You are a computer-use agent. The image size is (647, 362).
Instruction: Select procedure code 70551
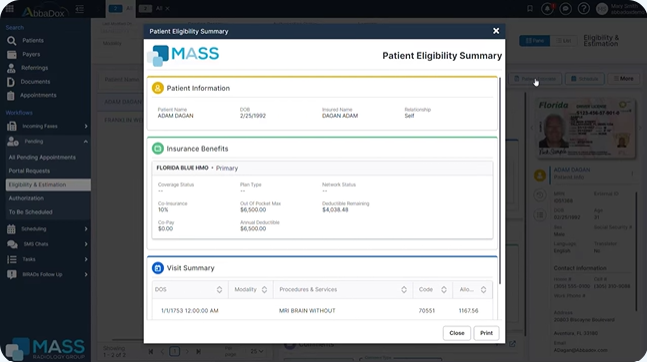tap(427, 311)
